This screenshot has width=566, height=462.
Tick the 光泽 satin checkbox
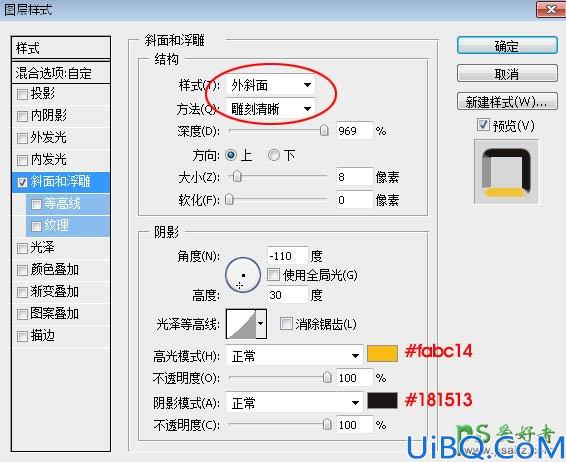pyautogui.click(x=22, y=248)
